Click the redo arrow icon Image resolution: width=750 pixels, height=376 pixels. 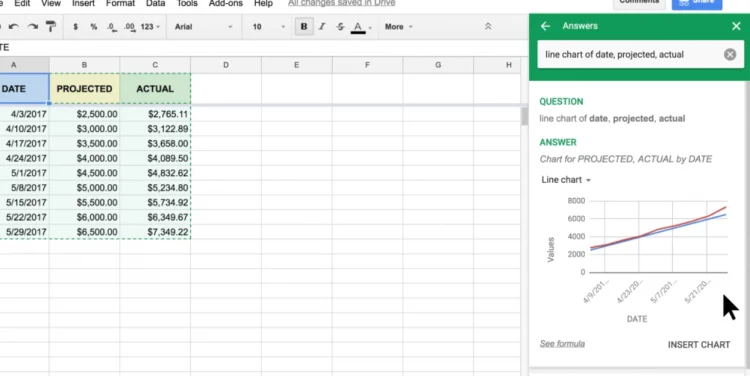point(32,27)
